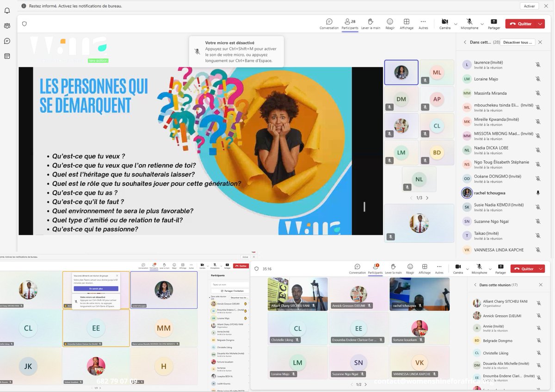Toggle Microphone mute in top window

click(469, 24)
